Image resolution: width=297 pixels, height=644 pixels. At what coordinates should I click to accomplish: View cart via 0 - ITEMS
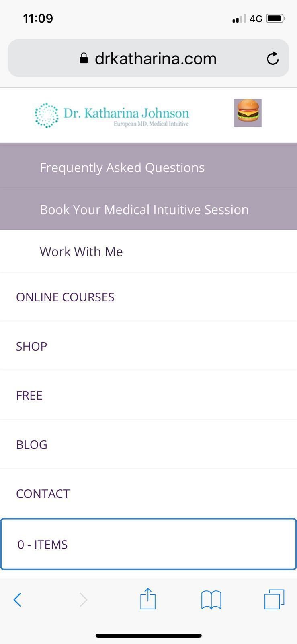[148, 544]
